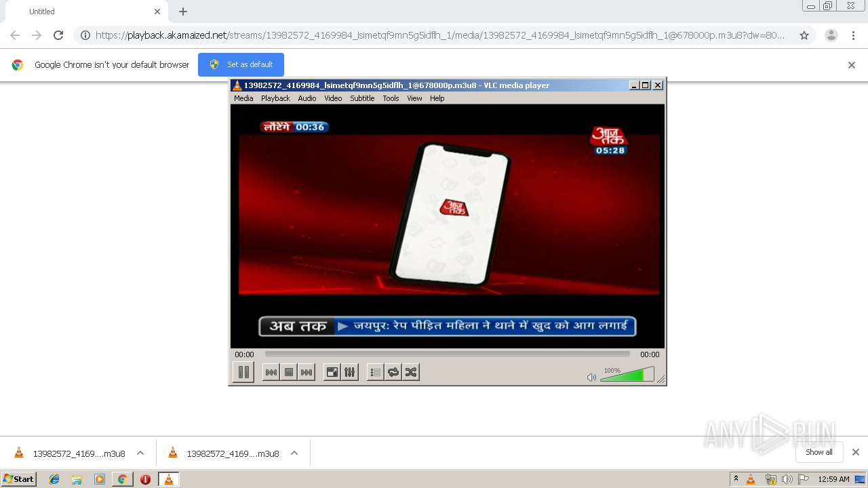868x488 pixels.
Task: Skip to previous media in VLC
Action: click(271, 372)
